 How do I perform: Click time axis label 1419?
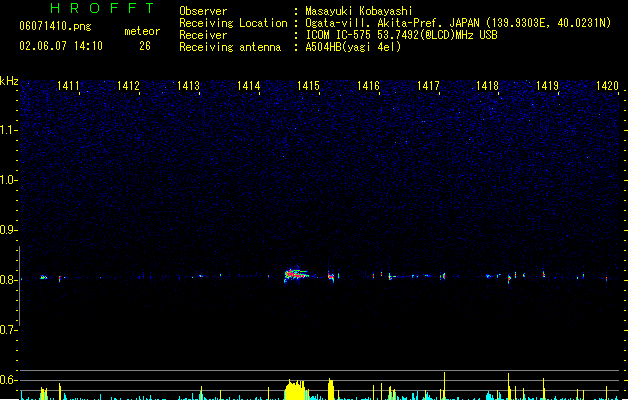547,86
